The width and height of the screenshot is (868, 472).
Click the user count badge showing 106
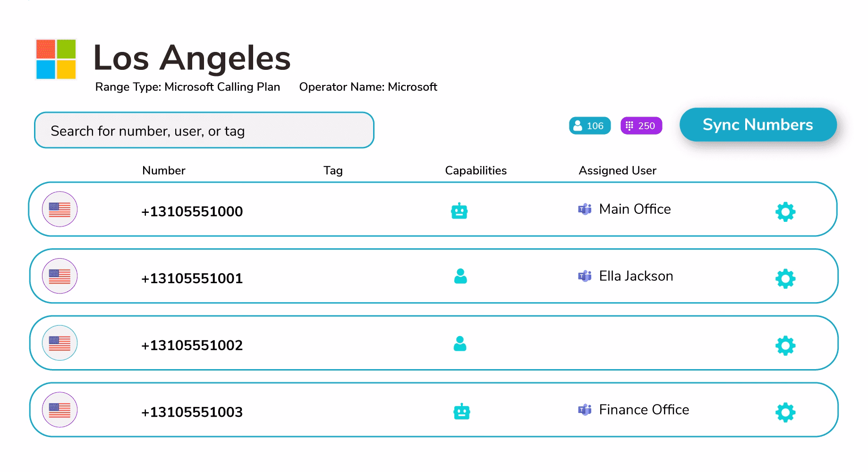[x=589, y=126]
